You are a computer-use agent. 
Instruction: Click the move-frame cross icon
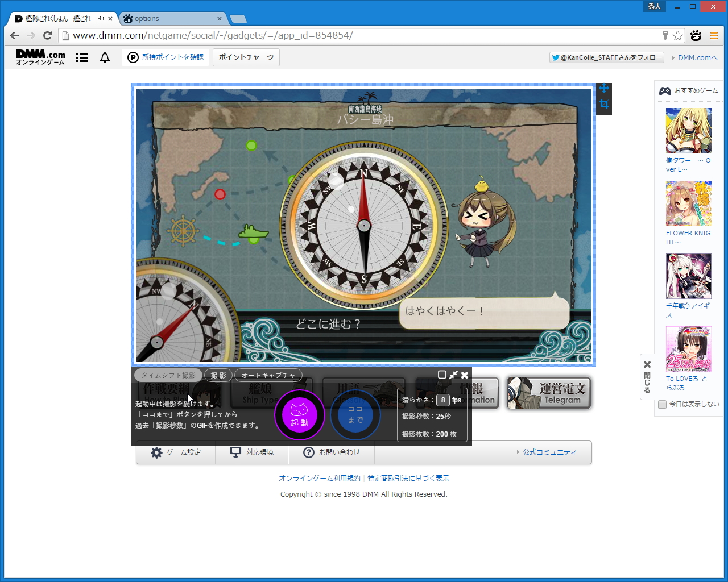pos(604,89)
